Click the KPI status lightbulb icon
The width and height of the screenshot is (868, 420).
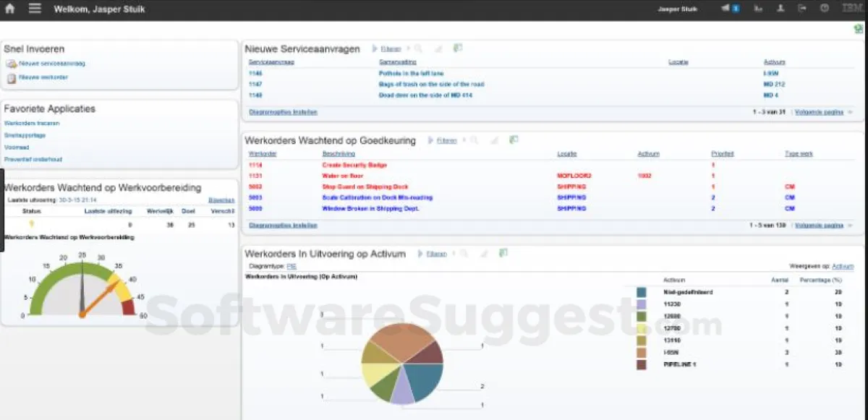click(x=31, y=224)
